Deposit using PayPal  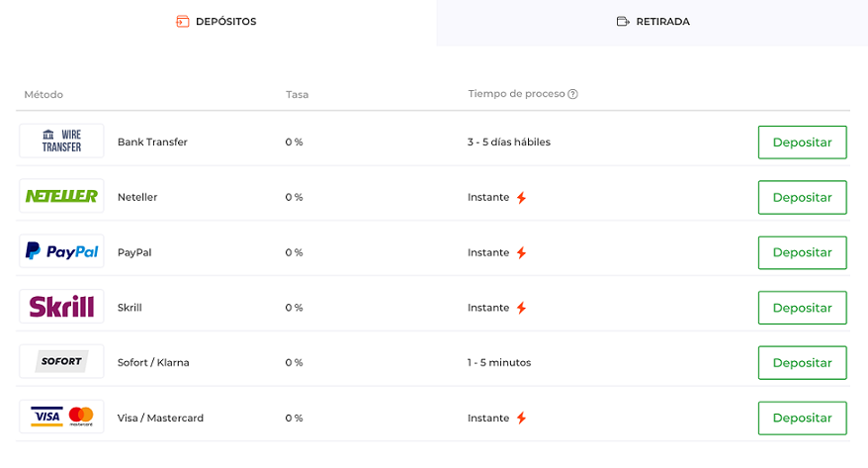[x=802, y=252]
